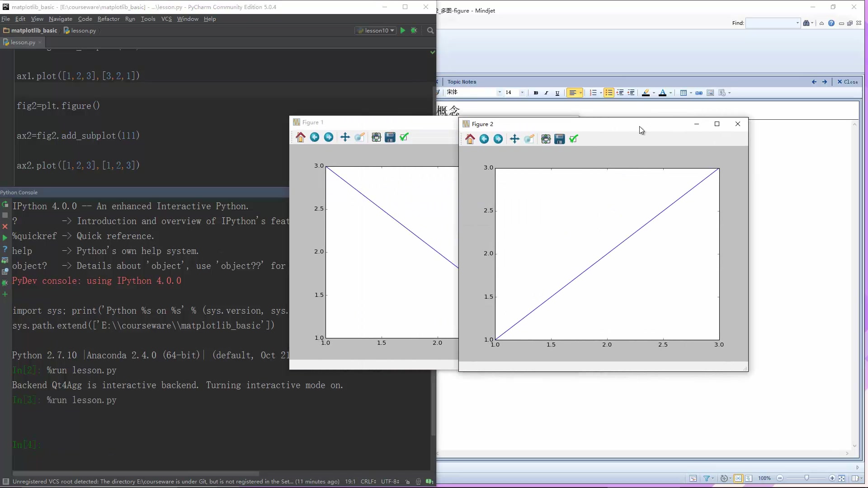
Task: Close the Topic Notes panel
Action: pos(848,82)
